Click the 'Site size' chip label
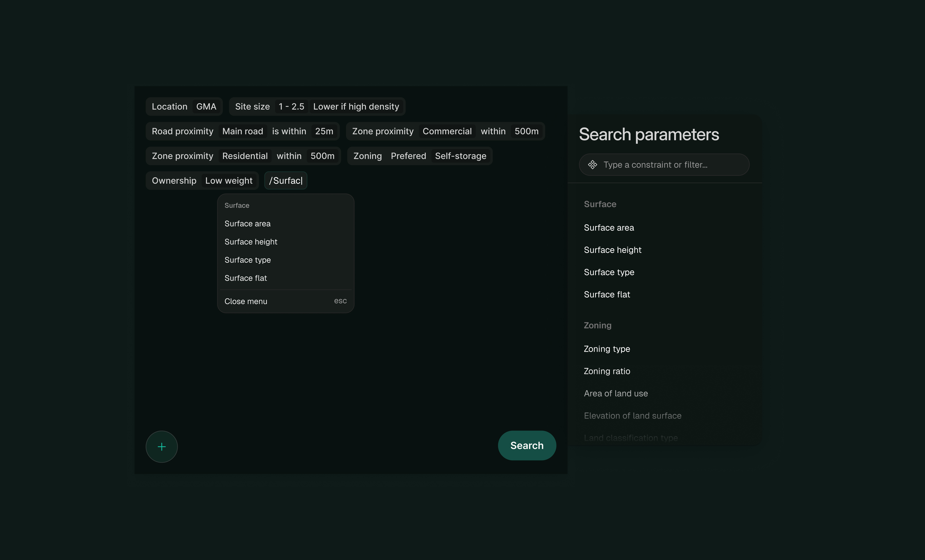Image resolution: width=925 pixels, height=560 pixels. pyautogui.click(x=252, y=107)
